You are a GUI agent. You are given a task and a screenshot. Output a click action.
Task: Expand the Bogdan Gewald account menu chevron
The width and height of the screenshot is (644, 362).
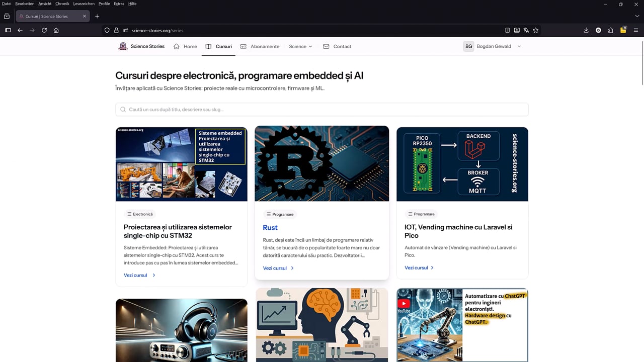(519, 46)
